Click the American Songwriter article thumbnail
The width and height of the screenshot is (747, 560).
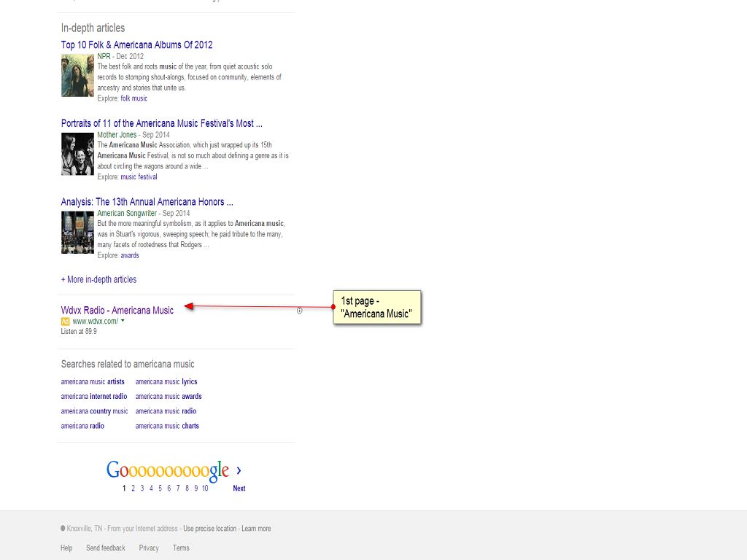[77, 233]
